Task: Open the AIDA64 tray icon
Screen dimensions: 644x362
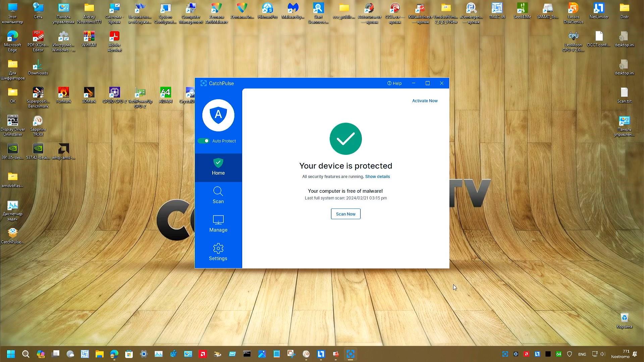Action: pos(559,354)
